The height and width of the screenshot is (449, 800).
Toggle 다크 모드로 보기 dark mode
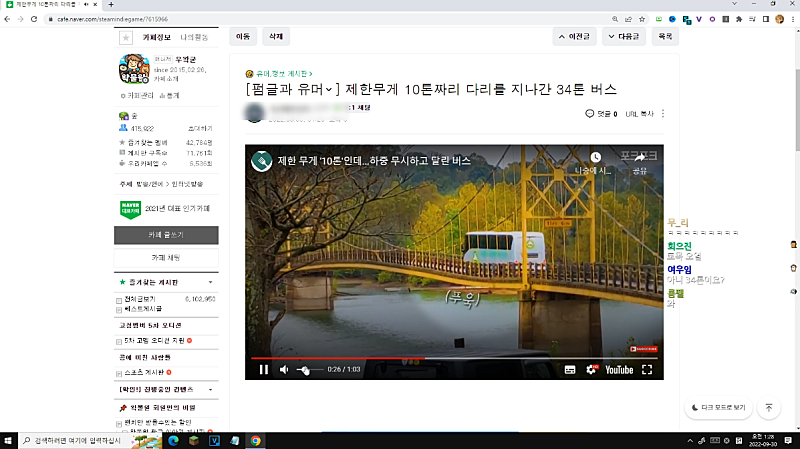(x=719, y=407)
